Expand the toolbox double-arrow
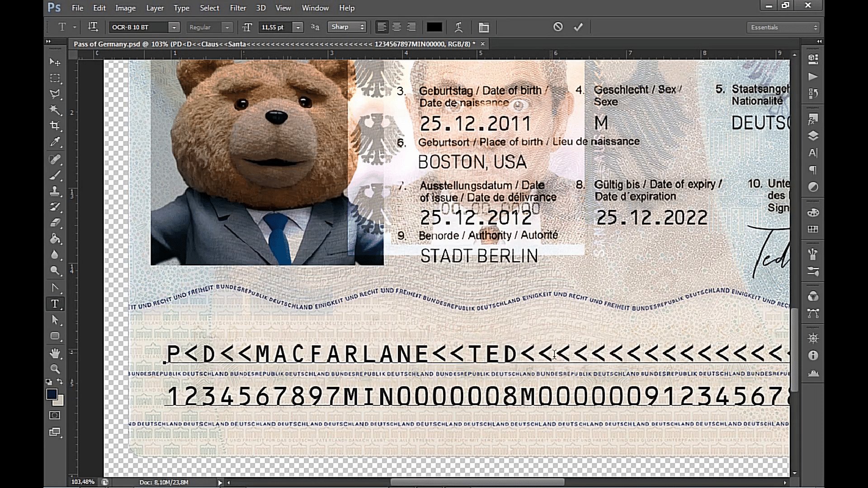This screenshot has height=488, width=868. coord(48,42)
